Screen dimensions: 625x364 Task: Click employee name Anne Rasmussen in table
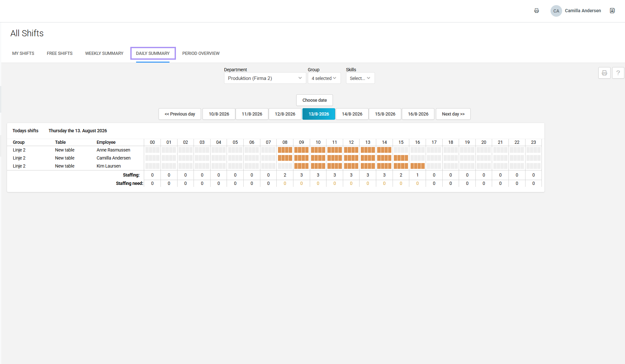point(113,150)
